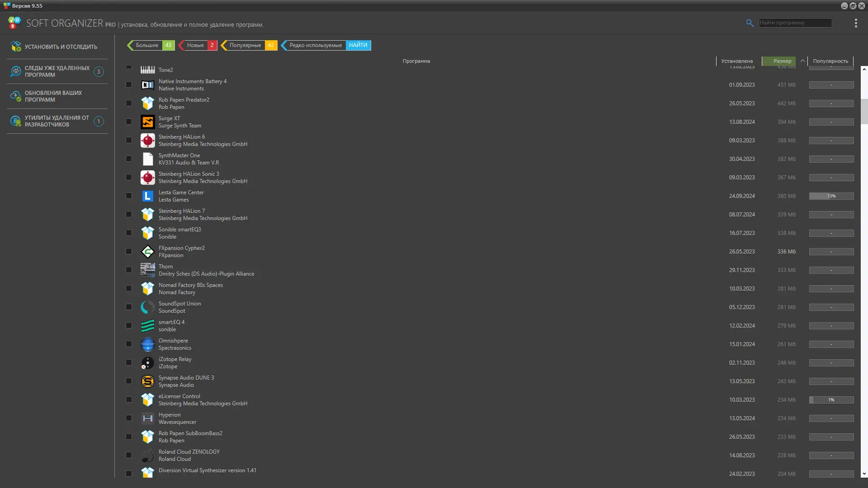868x488 pixels.
Task: Click the FXpansion Cypher2 icon
Action: tap(147, 252)
